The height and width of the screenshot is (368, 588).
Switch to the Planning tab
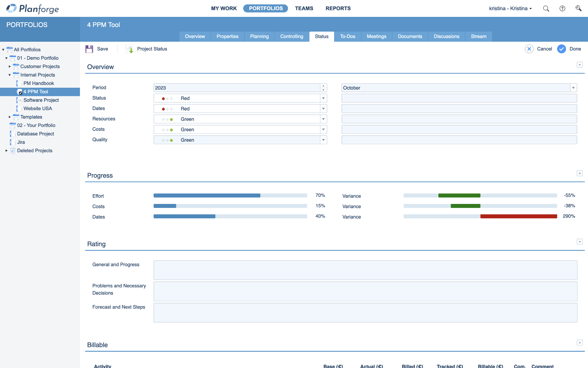pyautogui.click(x=259, y=36)
